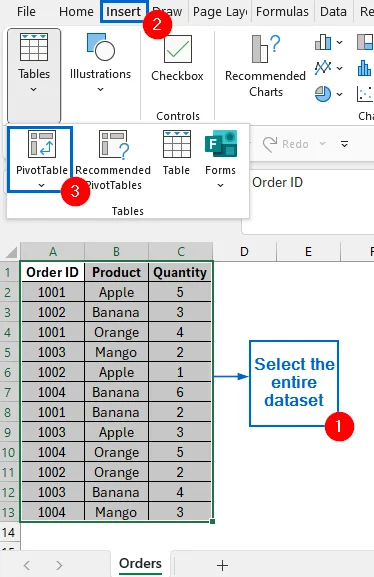
Task: Select cell B13 containing Mango
Action: click(x=116, y=512)
